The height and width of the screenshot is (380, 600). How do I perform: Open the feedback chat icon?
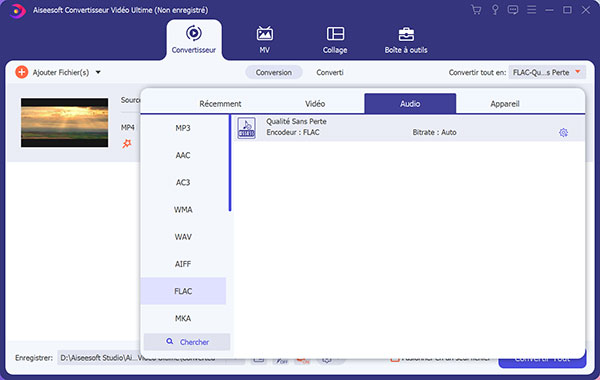(513, 10)
